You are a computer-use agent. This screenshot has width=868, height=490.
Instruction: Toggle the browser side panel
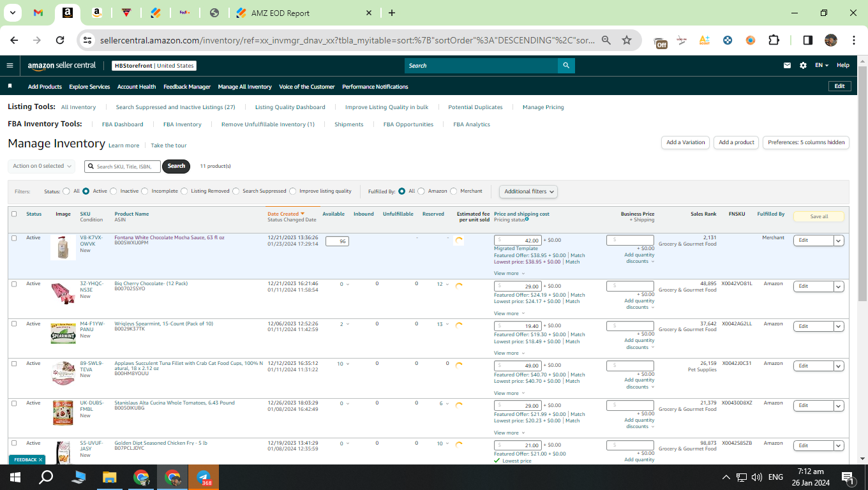click(x=807, y=40)
